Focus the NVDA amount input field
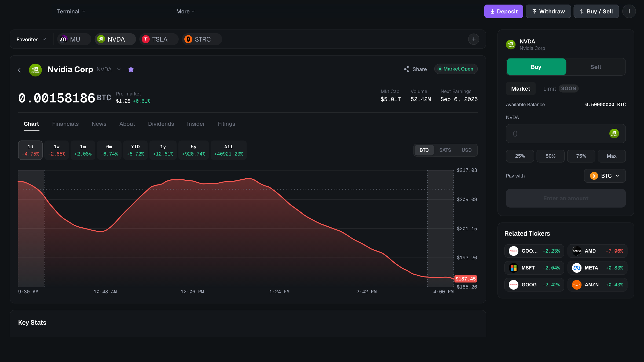This screenshot has width=644, height=362. [566, 134]
